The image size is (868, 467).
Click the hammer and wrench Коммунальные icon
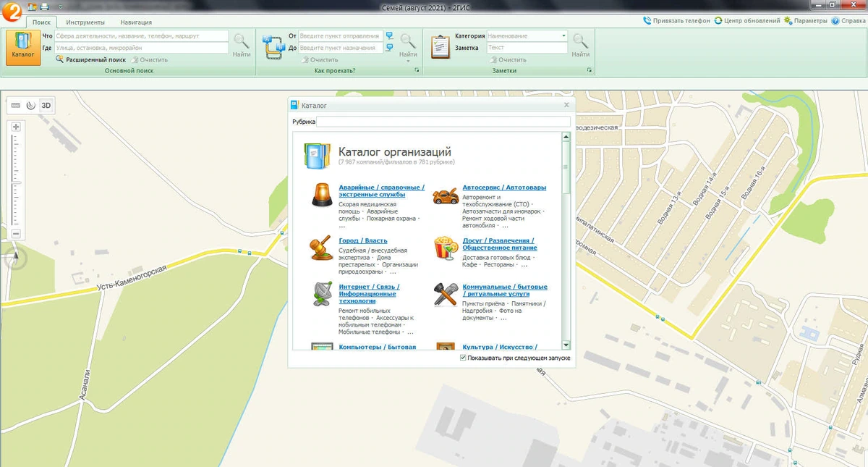click(x=446, y=294)
